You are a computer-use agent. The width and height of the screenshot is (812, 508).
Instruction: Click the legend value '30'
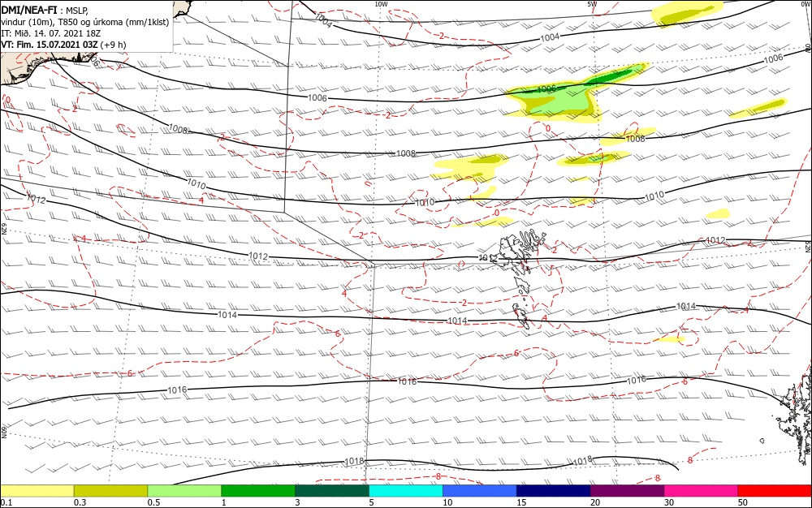(x=669, y=502)
